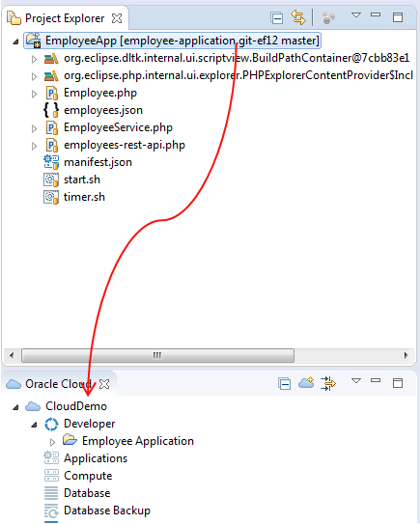Click the EmployeeApp project folder icon
The height and width of the screenshot is (524, 420).
pyautogui.click(x=34, y=41)
